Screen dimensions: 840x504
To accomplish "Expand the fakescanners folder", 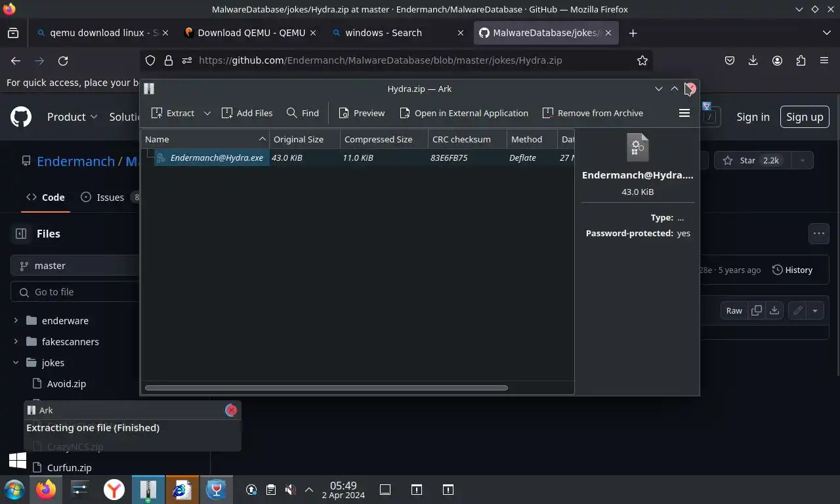I will [x=16, y=342].
